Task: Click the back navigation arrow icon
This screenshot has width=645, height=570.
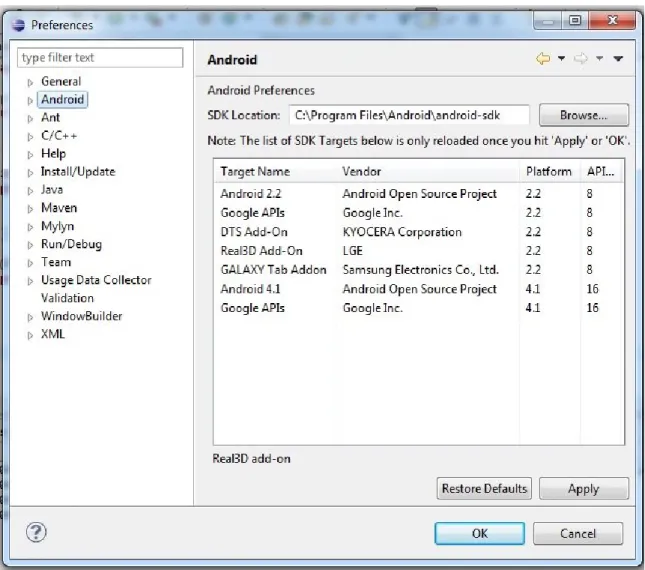Action: (543, 59)
